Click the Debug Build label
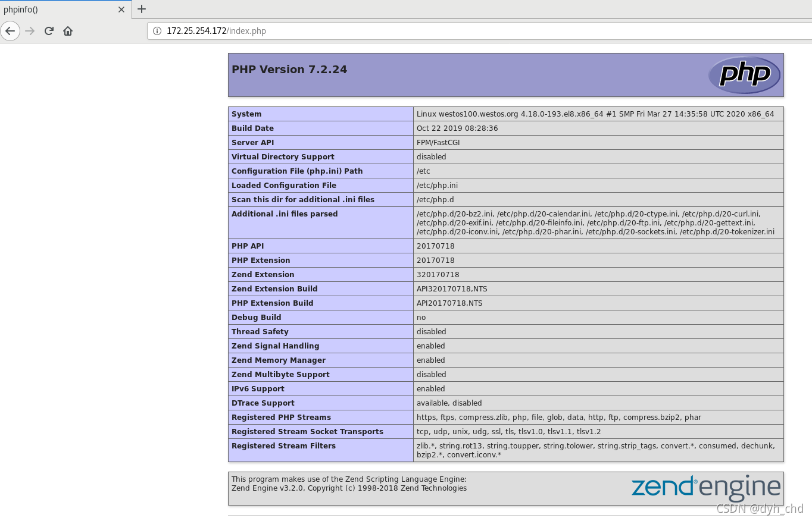Image resolution: width=812 pixels, height=521 pixels. click(x=257, y=318)
